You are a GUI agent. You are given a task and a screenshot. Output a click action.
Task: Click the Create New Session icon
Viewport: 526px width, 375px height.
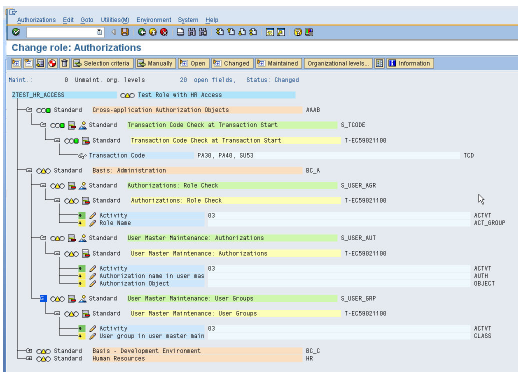270,32
